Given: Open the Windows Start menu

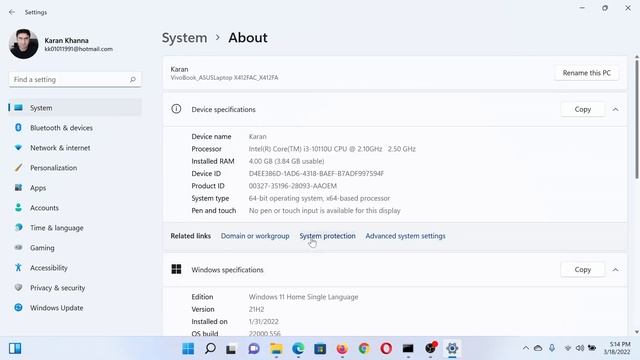Looking at the screenshot, I should 188,349.
